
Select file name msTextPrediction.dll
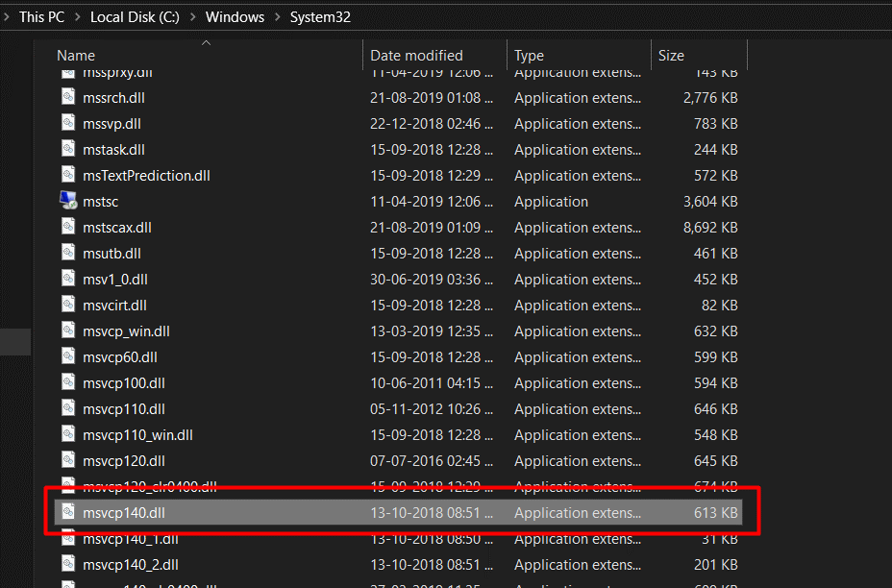[x=147, y=176]
